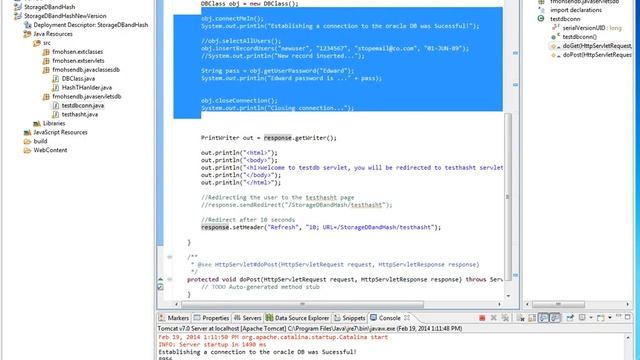
Task: Click the Outline horizontal scrollbar thumb
Action: [558, 304]
